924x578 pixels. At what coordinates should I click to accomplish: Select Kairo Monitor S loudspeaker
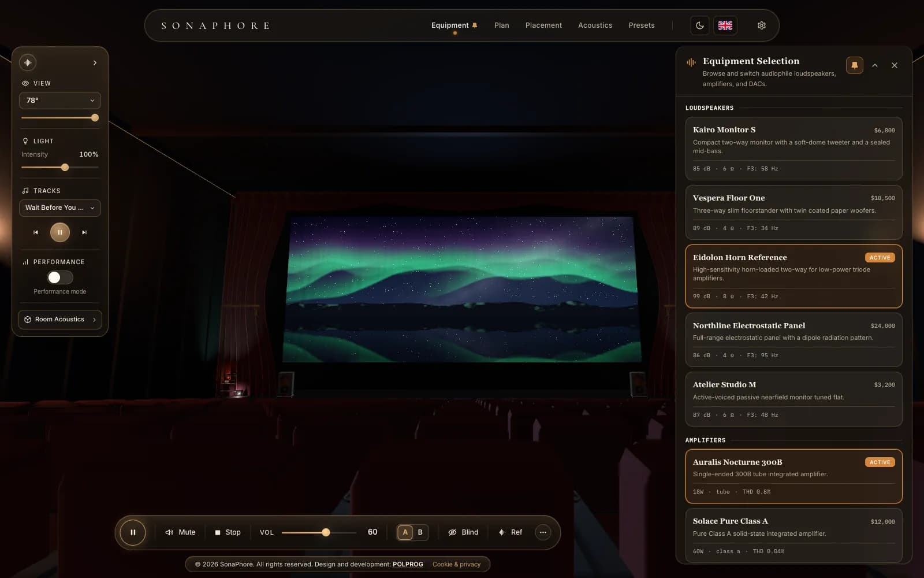coord(793,149)
